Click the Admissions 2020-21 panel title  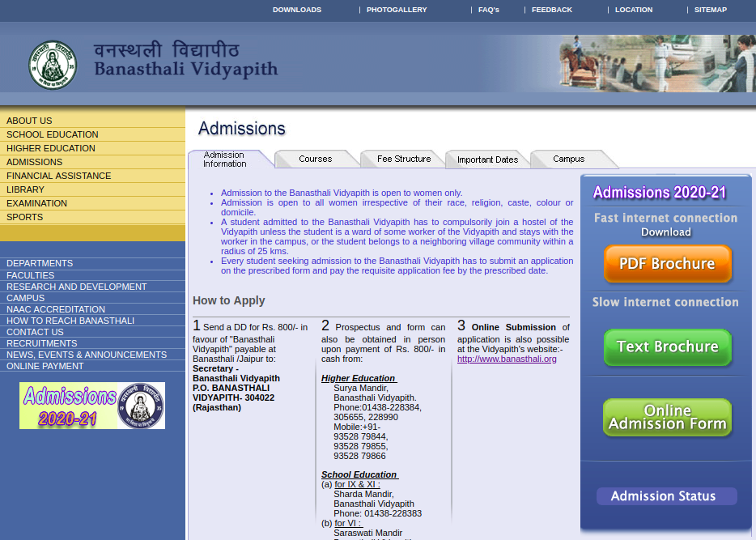(x=660, y=193)
